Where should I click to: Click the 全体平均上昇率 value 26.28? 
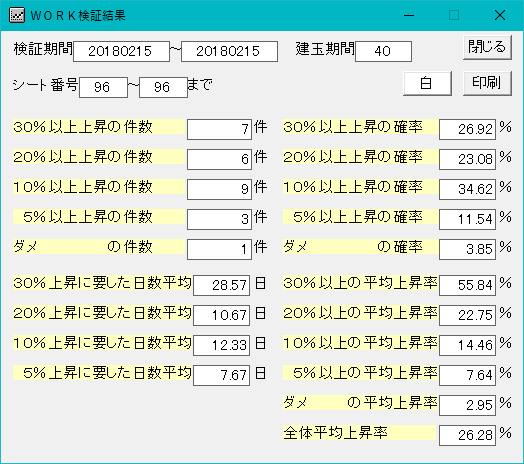click(467, 435)
